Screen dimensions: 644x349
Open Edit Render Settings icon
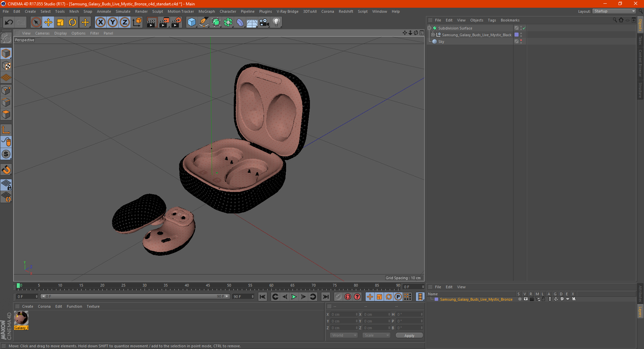[176, 22]
